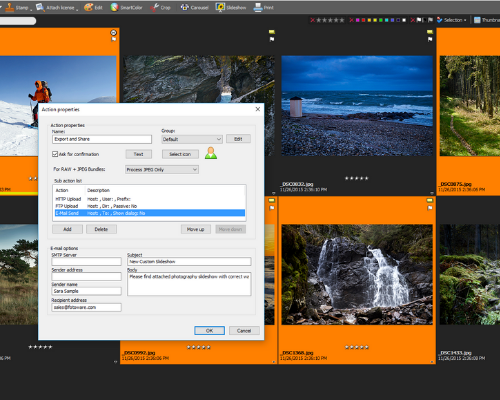
Task: Click the Stamp tool icon
Action: (10, 7)
